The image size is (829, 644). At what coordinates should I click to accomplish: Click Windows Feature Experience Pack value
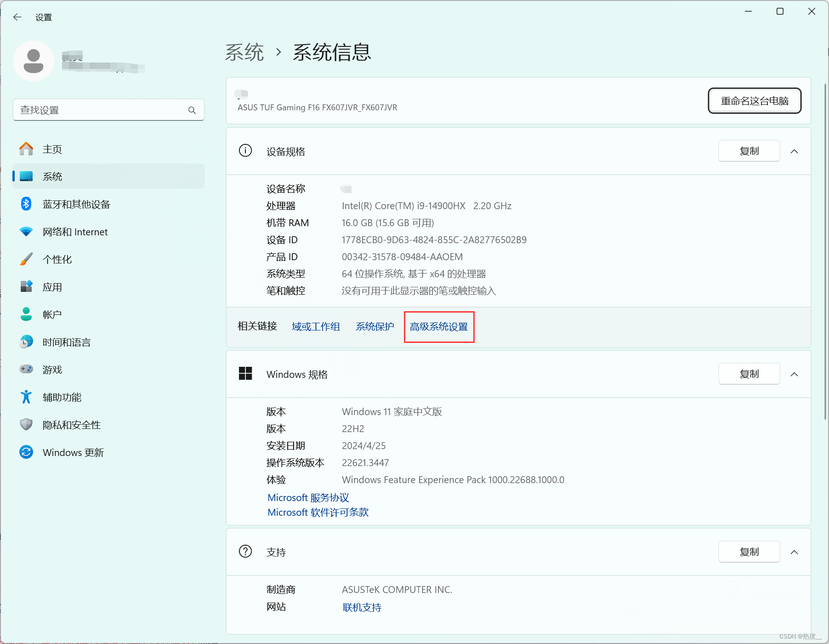pos(453,480)
